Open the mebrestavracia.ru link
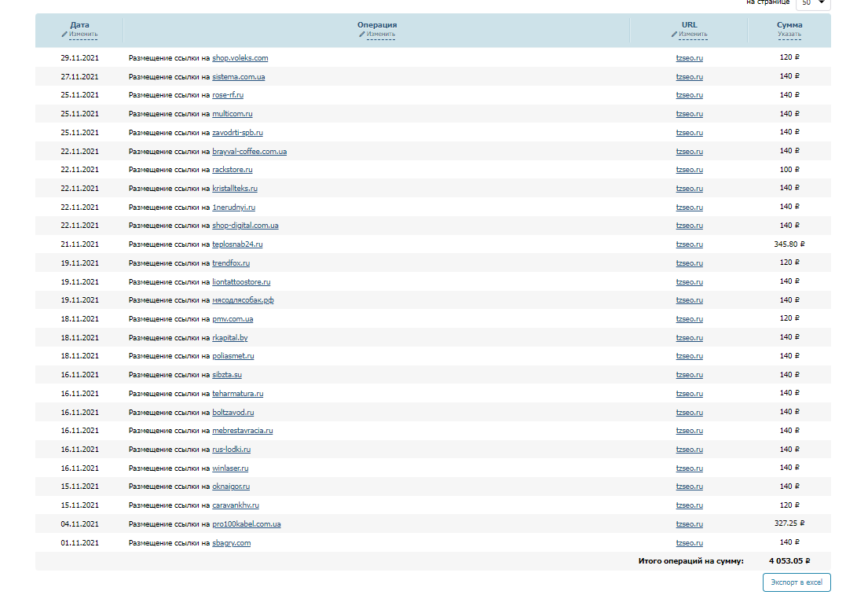Screen dimensions: 868x595 pos(243,431)
